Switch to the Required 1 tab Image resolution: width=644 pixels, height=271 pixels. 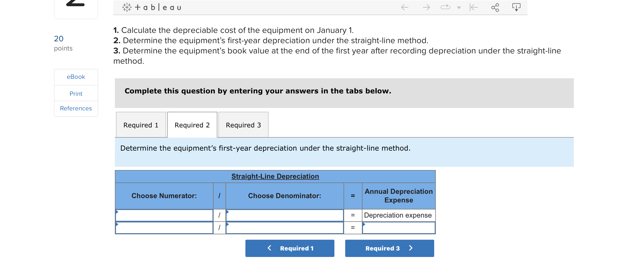pos(141,125)
